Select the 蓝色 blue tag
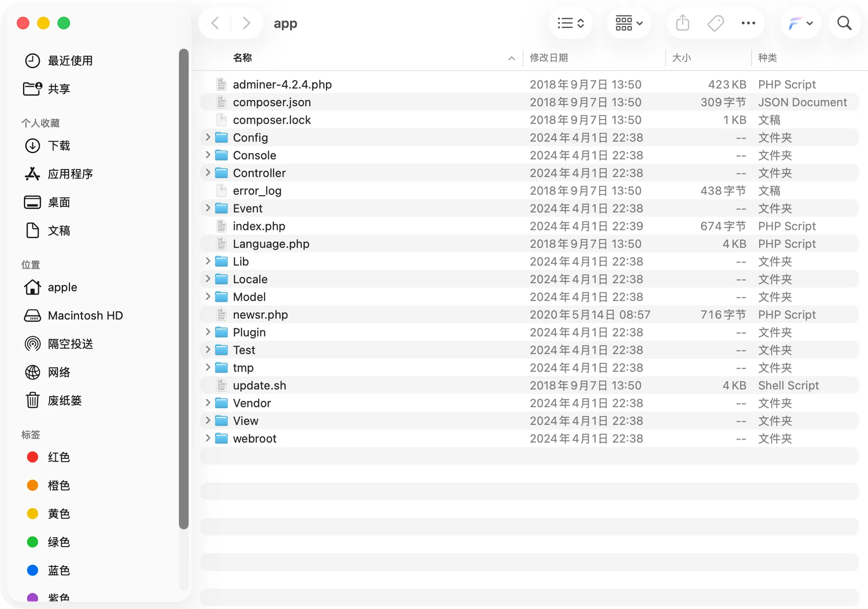Image resolution: width=868 pixels, height=609 pixels. pyautogui.click(x=48, y=571)
